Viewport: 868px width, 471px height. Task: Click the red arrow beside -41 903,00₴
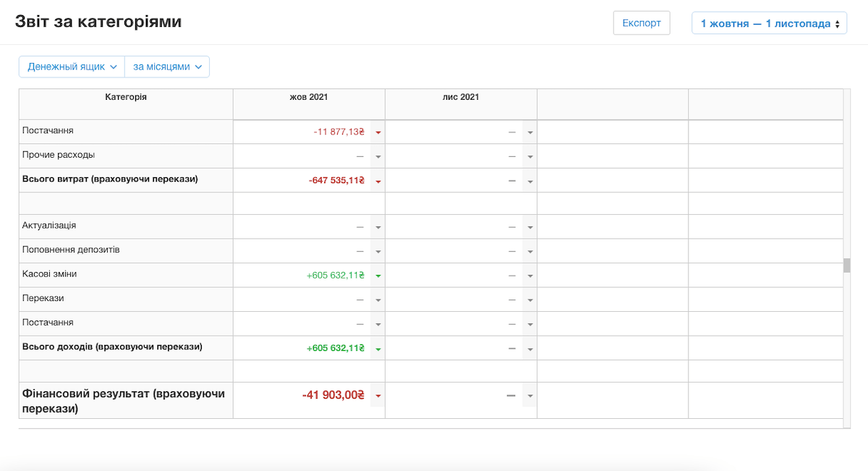tap(378, 396)
